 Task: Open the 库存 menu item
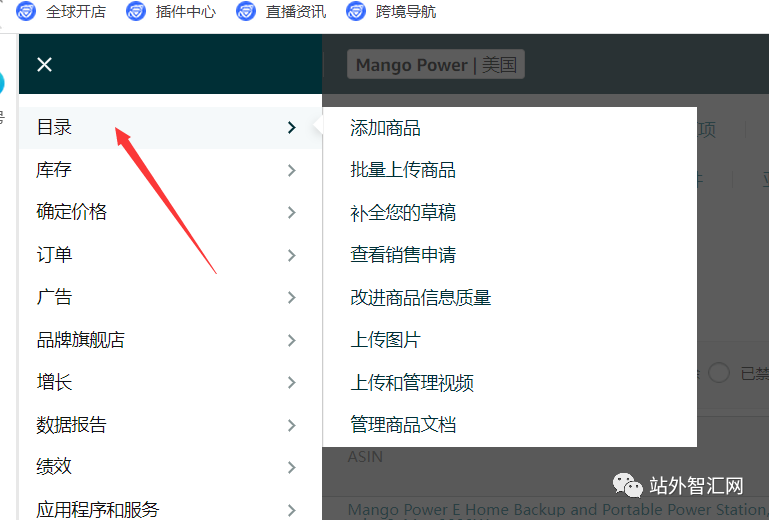[170, 170]
